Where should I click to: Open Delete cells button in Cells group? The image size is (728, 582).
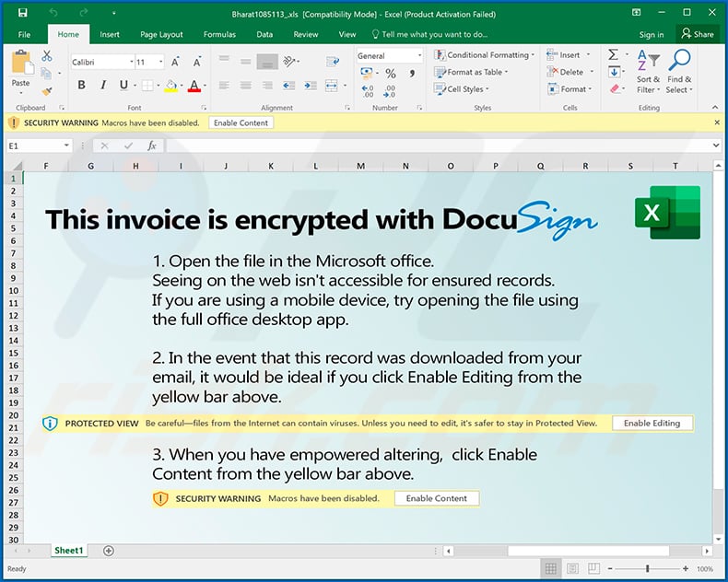[x=569, y=72]
